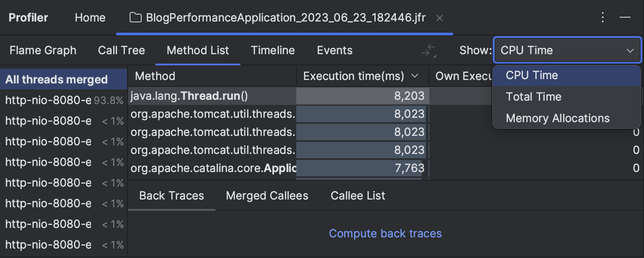Switch to the Timeline tab
This screenshot has width=644, height=258.
pos(273,50)
